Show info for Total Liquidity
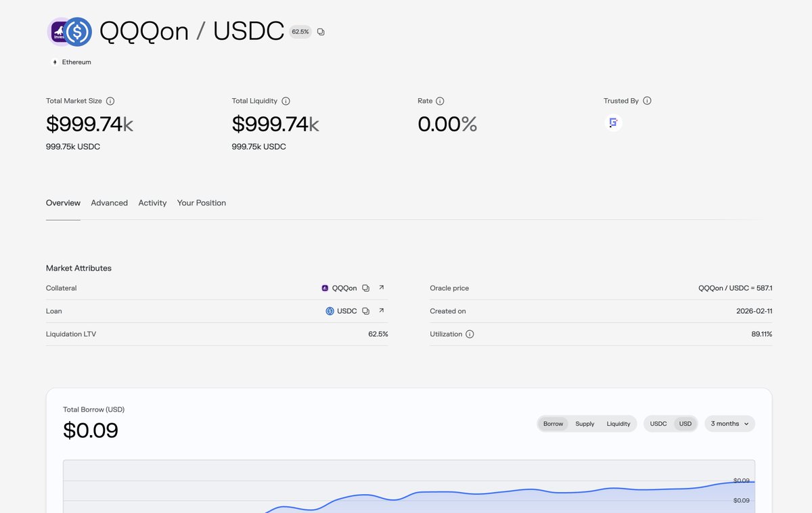Screen dimensions: 812x513 pyautogui.click(x=286, y=101)
